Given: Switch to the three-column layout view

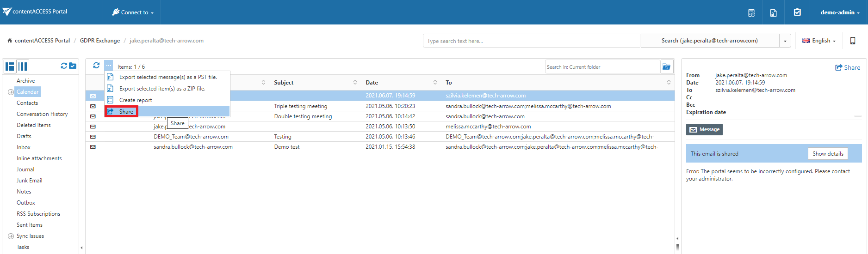Looking at the screenshot, I should [23, 67].
